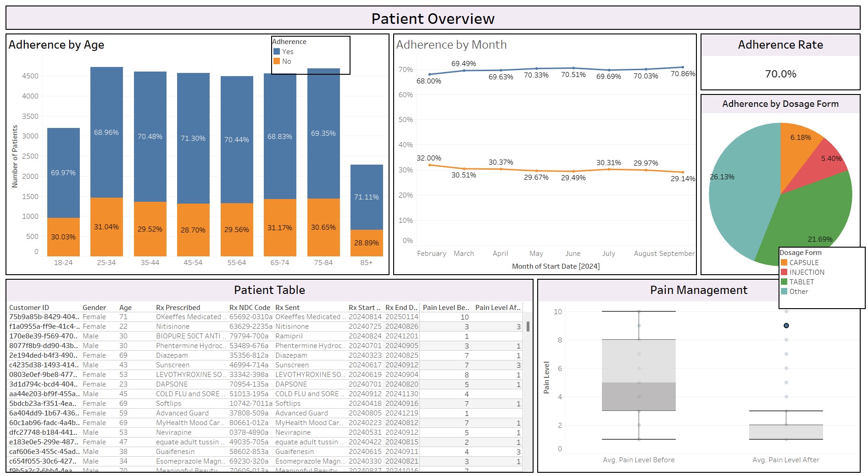Image resolution: width=868 pixels, height=476 pixels.
Task: Select the Nitisinone cell under Rx Prescribed
Action: click(x=172, y=327)
